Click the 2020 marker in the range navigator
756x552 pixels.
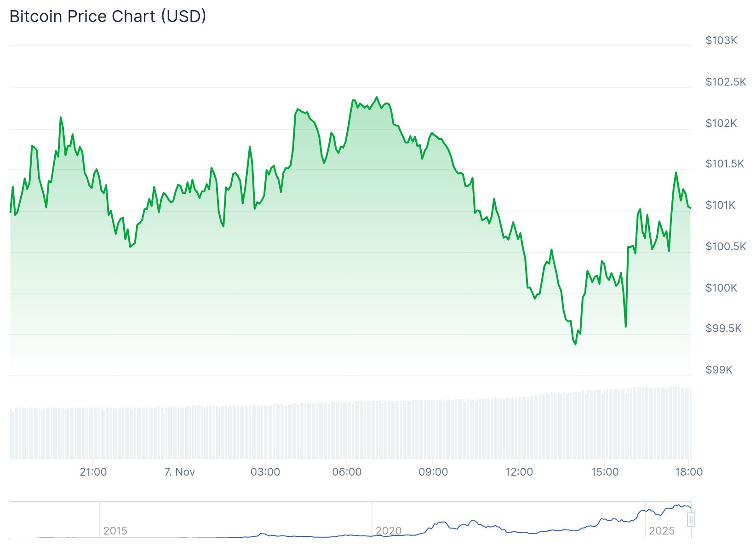pyautogui.click(x=389, y=531)
